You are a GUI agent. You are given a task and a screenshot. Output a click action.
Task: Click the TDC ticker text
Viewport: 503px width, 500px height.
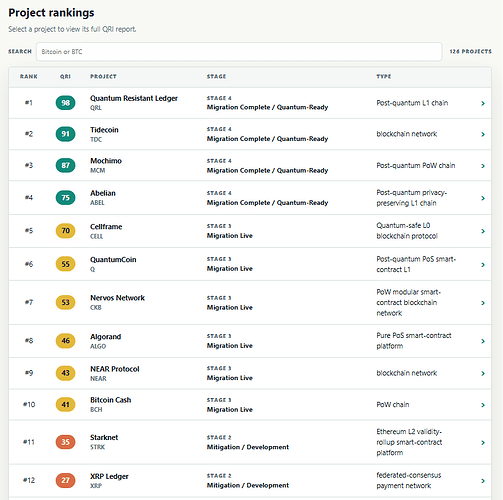96,139
